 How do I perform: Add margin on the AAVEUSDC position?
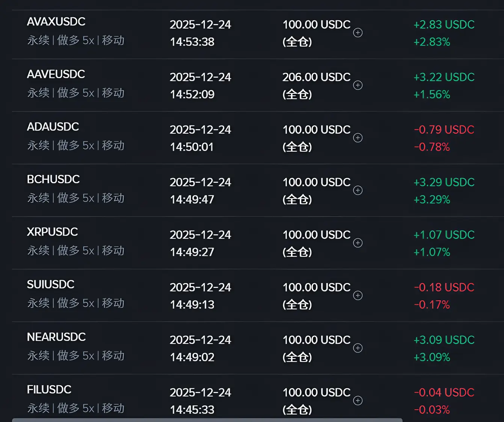point(358,85)
